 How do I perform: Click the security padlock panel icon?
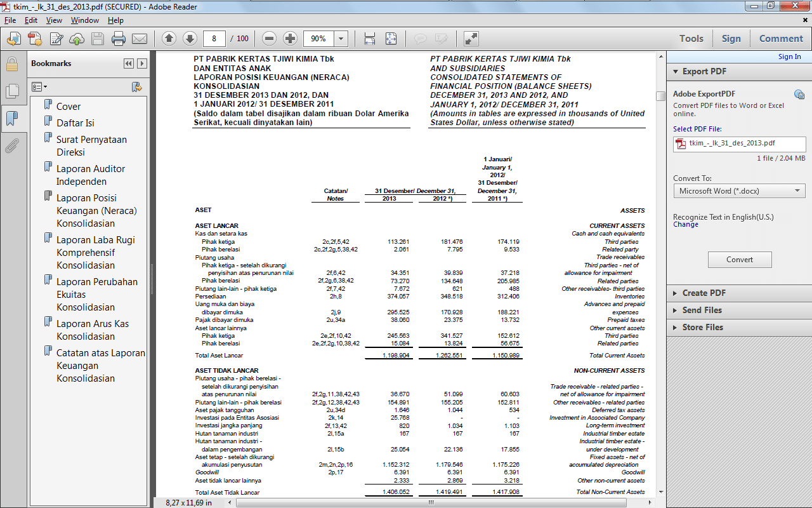coord(11,63)
